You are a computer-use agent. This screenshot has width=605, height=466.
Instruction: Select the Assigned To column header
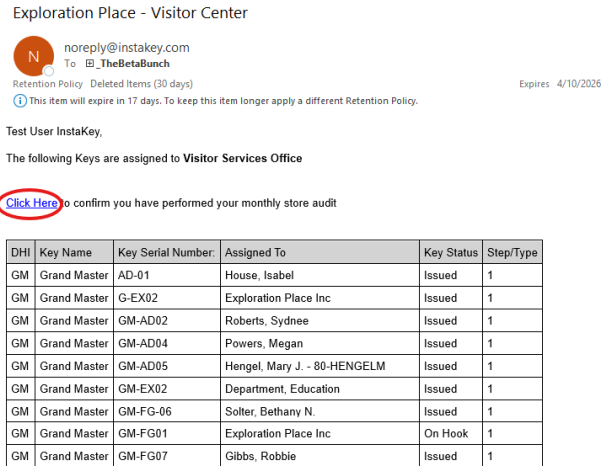[x=255, y=253]
